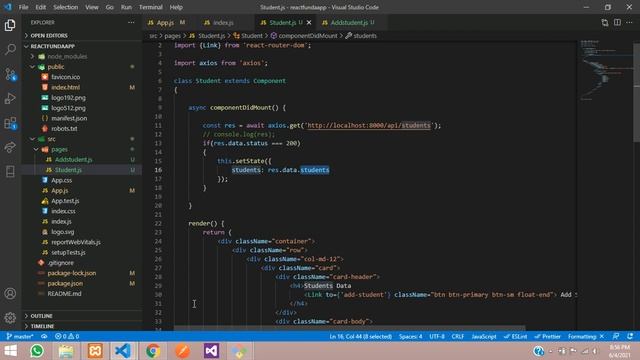Screen dimensions: 640x360
Task: Click the feedback icon in status bar
Action: pyautogui.click(x=616, y=336)
